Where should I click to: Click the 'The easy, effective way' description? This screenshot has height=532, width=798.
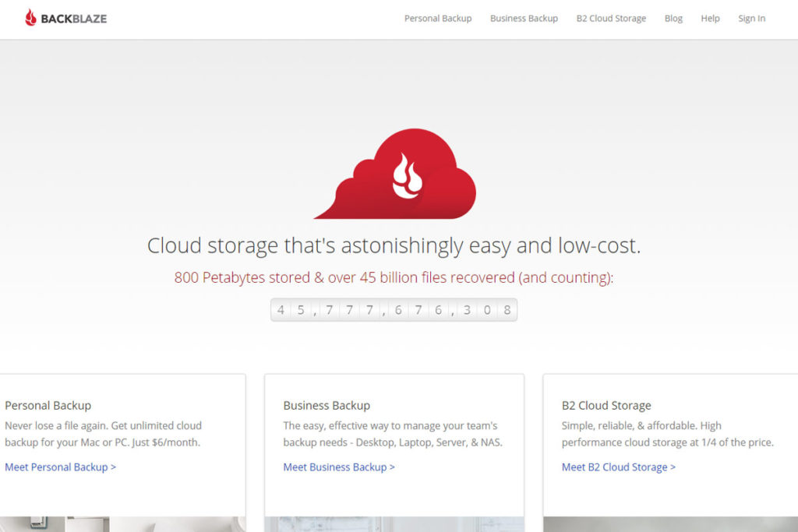pyautogui.click(x=393, y=434)
